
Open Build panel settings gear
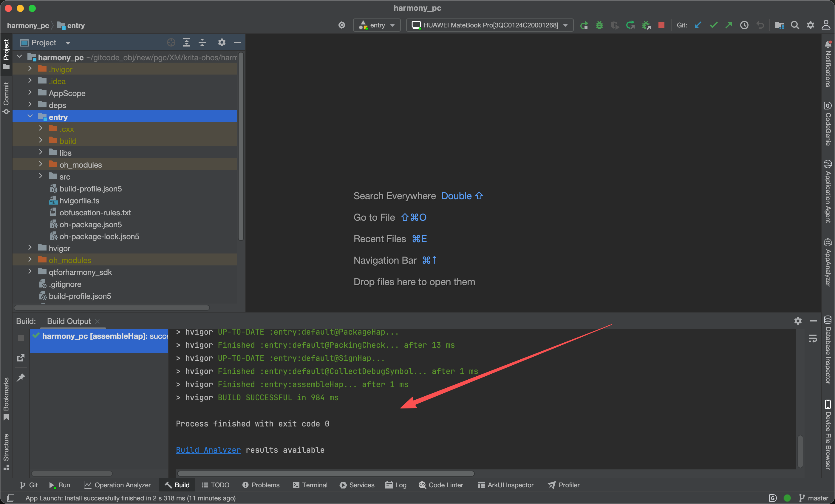pos(798,321)
